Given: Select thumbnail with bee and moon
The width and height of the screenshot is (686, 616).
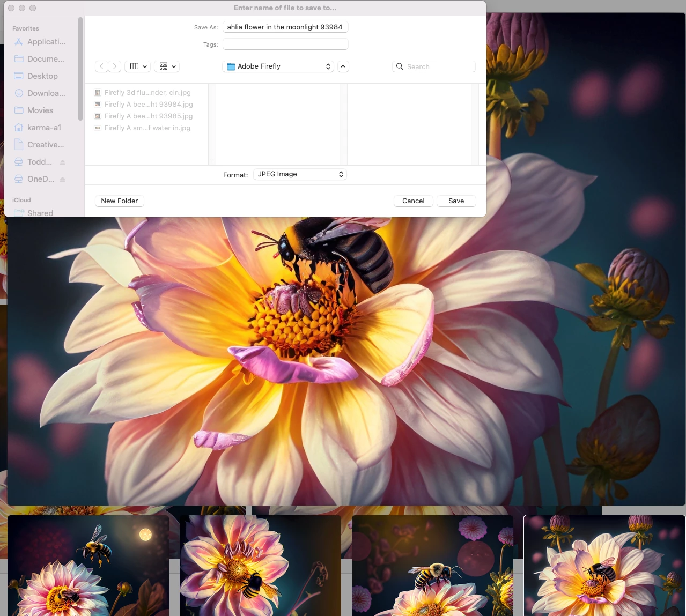Looking at the screenshot, I should coord(88,566).
